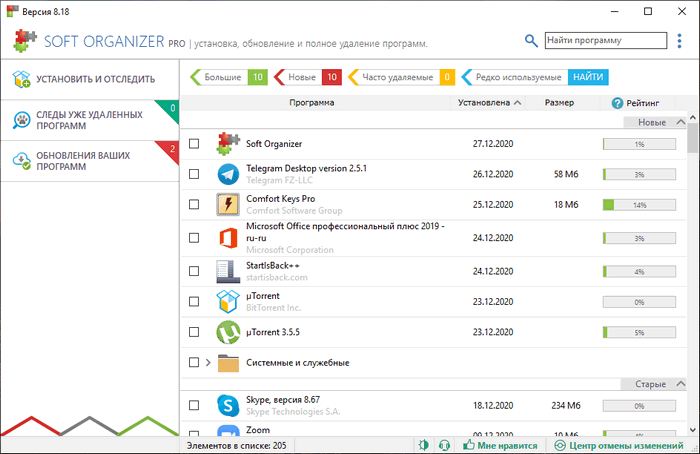Click the Telegram Desktop icon
This screenshot has height=454, width=700.
click(x=228, y=174)
